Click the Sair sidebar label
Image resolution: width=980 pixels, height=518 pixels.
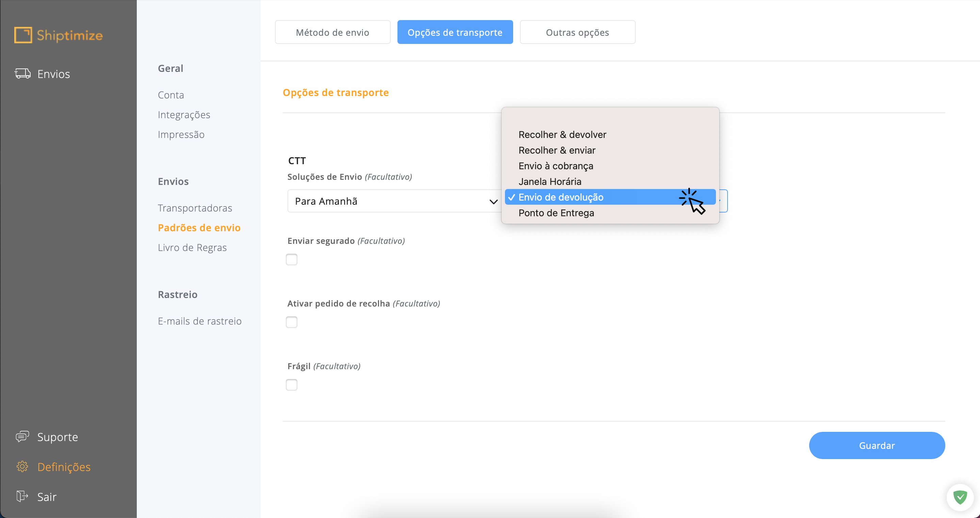pyautogui.click(x=47, y=497)
